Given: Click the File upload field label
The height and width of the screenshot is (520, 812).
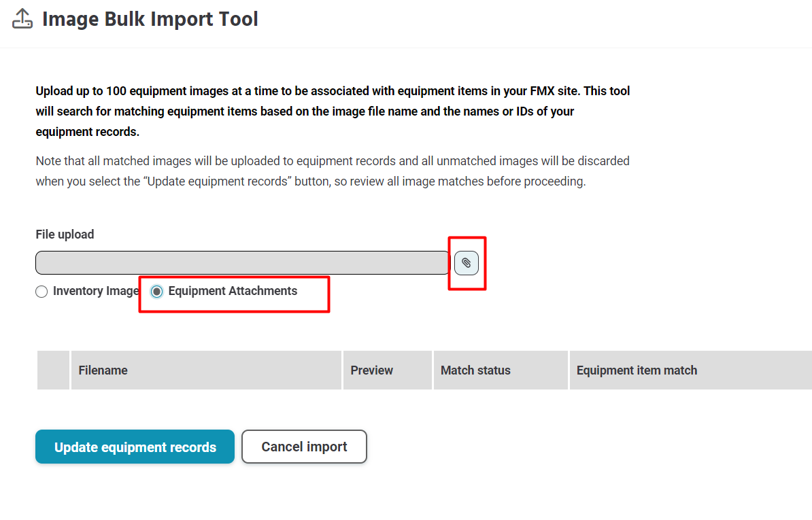Looking at the screenshot, I should [65, 235].
